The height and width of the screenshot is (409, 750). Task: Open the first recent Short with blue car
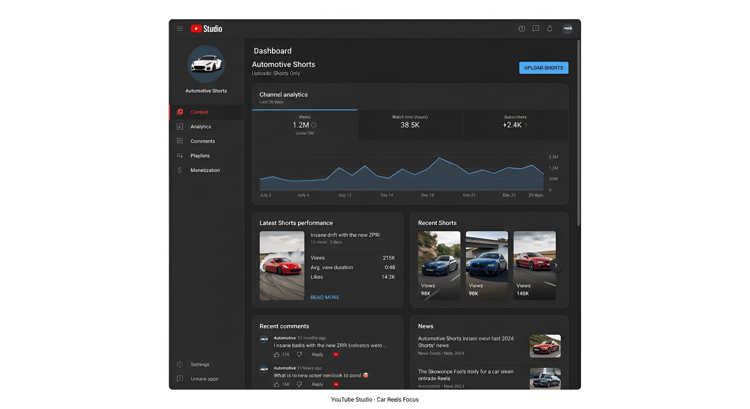(x=439, y=265)
